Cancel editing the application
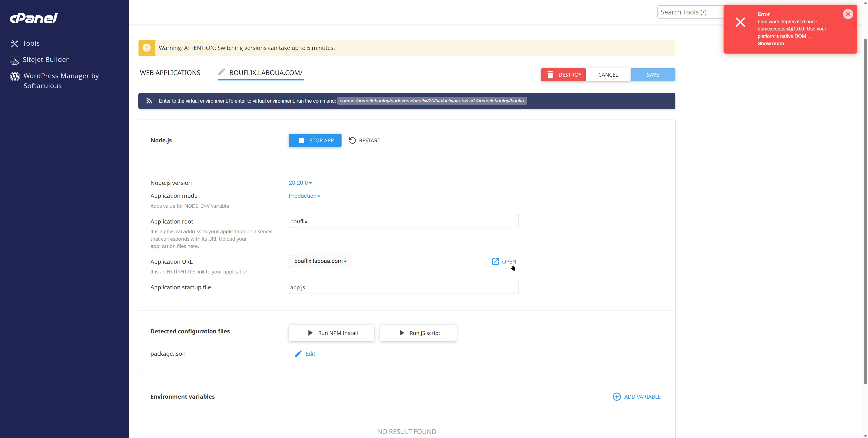 [x=608, y=75]
